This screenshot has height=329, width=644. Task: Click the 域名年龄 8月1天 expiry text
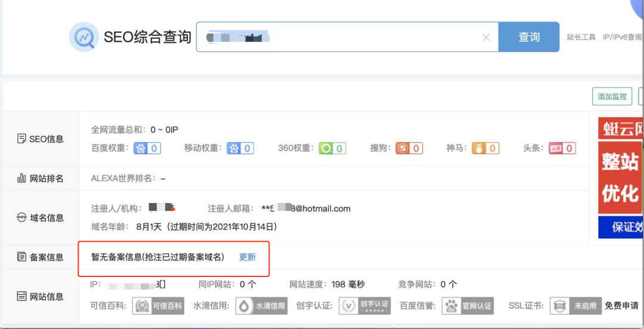coord(185,227)
